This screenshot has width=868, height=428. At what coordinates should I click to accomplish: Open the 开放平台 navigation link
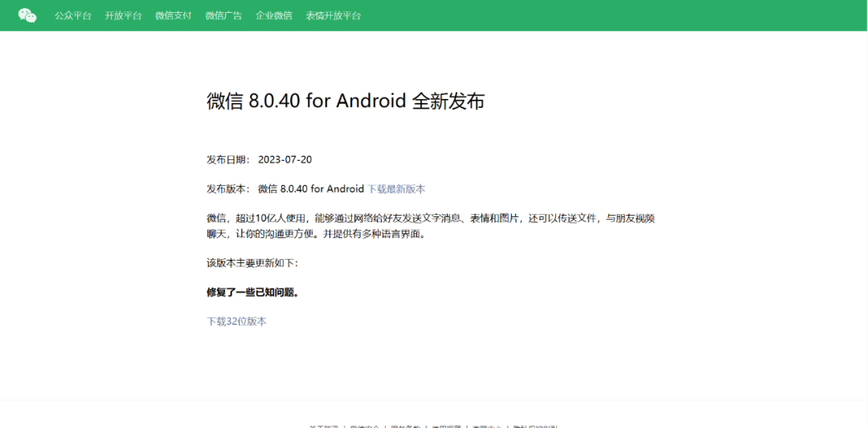tap(123, 15)
